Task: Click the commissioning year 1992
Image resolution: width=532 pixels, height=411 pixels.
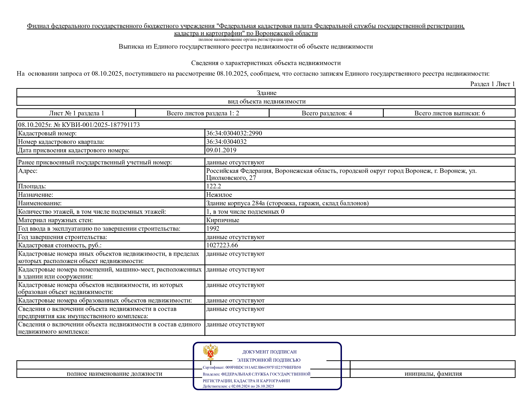Action: click(213, 228)
